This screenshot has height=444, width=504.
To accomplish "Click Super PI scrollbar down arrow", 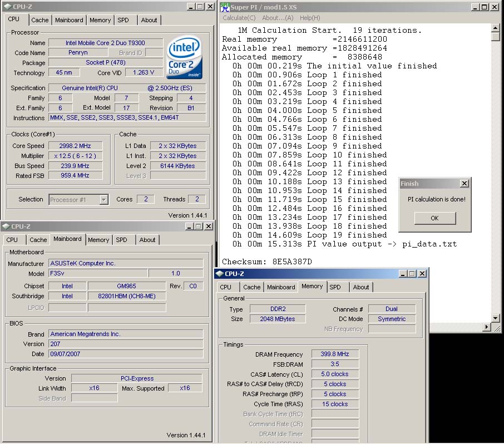I will tap(495, 318).
